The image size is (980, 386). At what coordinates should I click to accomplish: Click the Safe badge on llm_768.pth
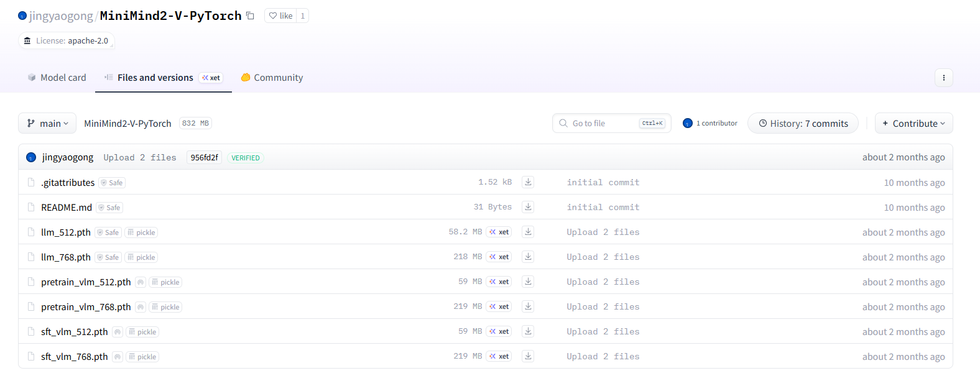108,257
